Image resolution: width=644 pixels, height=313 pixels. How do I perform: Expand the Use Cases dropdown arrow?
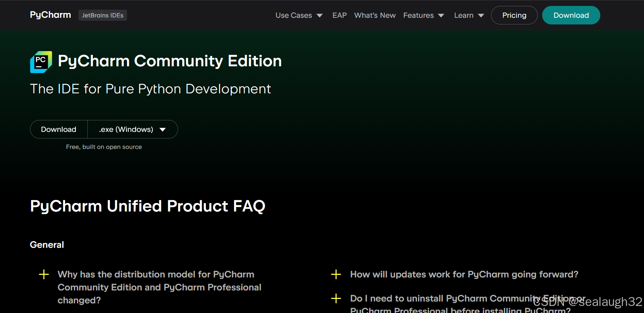320,16
